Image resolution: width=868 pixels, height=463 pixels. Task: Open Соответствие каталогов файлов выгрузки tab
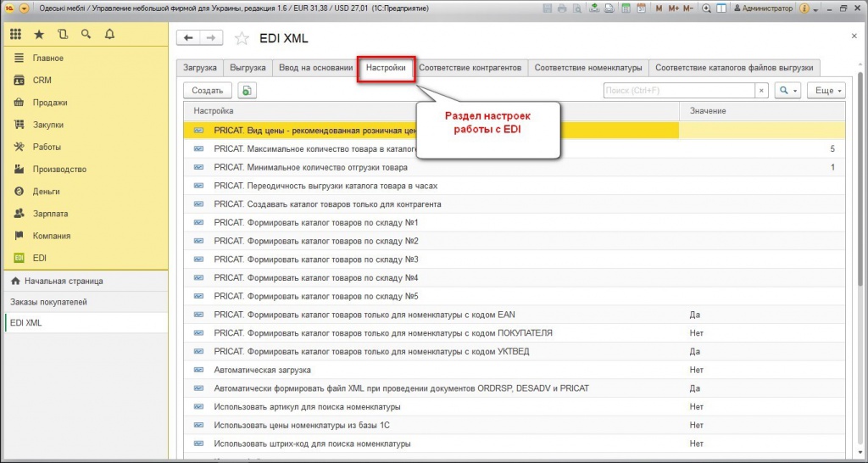tap(734, 68)
